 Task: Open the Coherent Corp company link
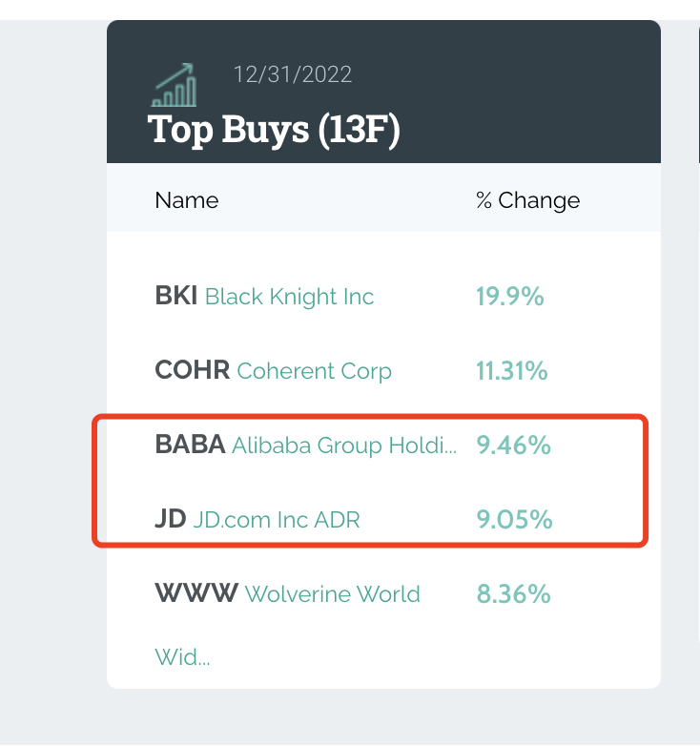click(x=315, y=371)
